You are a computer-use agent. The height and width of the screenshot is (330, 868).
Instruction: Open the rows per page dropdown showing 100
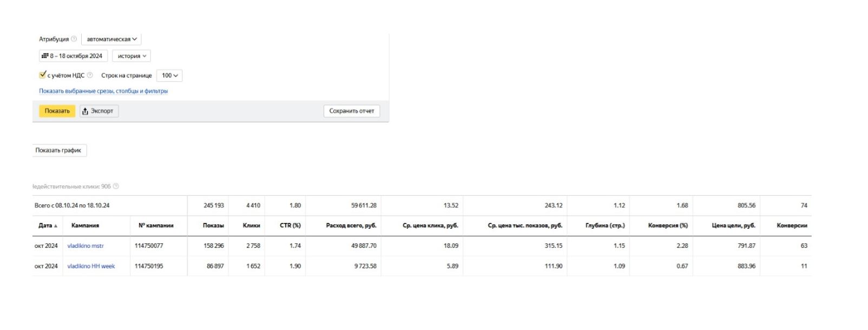(169, 75)
